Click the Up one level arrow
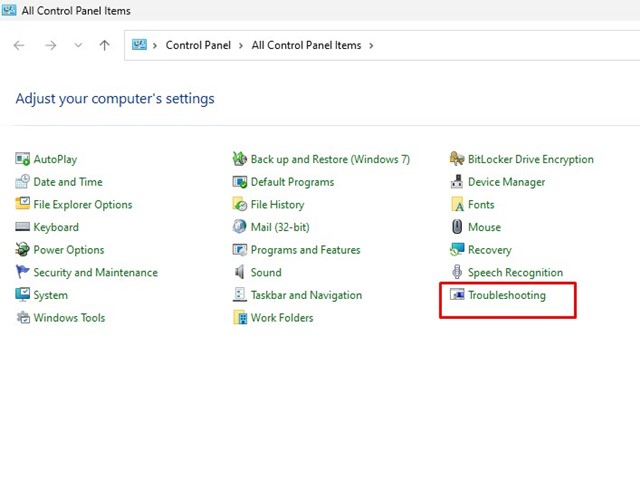Screen dimensions: 640x480 point(104,46)
